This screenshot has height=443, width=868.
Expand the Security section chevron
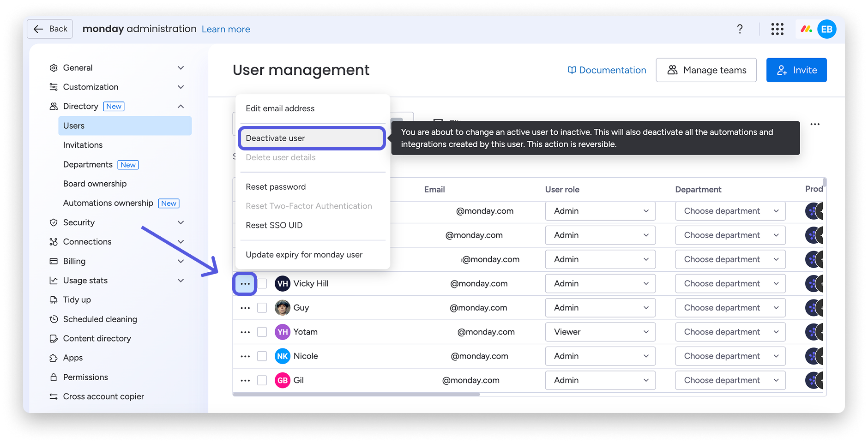point(181,222)
